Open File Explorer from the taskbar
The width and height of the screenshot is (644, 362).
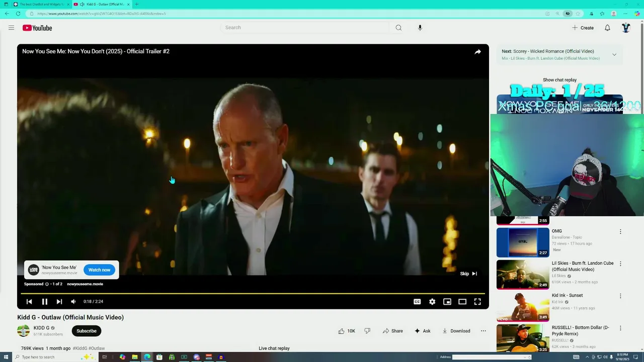click(135, 357)
